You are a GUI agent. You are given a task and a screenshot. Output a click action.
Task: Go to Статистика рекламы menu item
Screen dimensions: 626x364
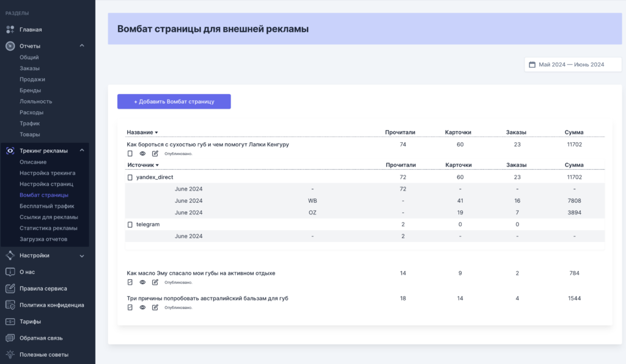(48, 228)
